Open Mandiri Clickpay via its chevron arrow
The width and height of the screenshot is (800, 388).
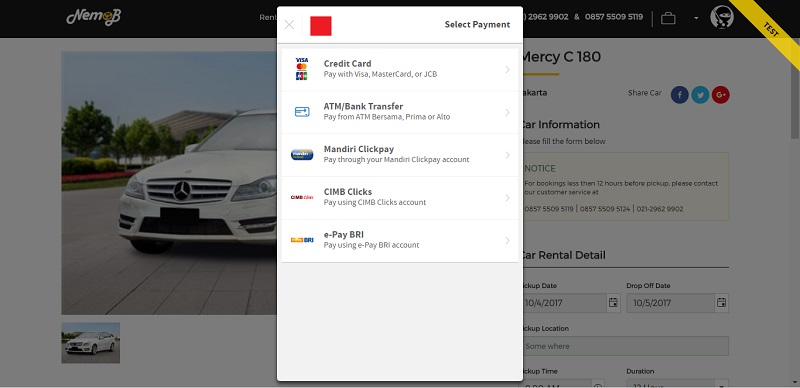507,155
